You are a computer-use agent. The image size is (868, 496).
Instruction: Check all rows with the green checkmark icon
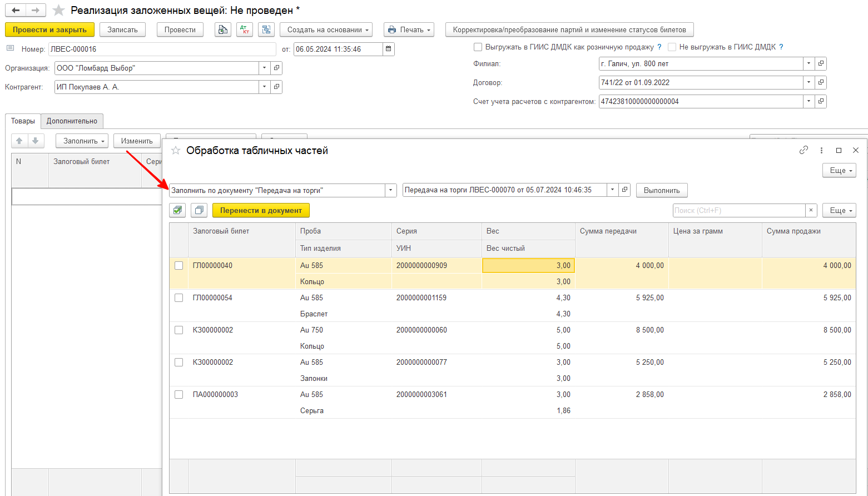(177, 210)
